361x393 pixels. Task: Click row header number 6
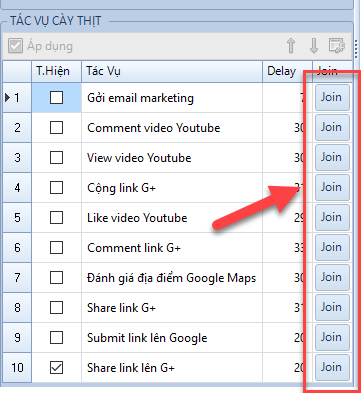coord(17,248)
